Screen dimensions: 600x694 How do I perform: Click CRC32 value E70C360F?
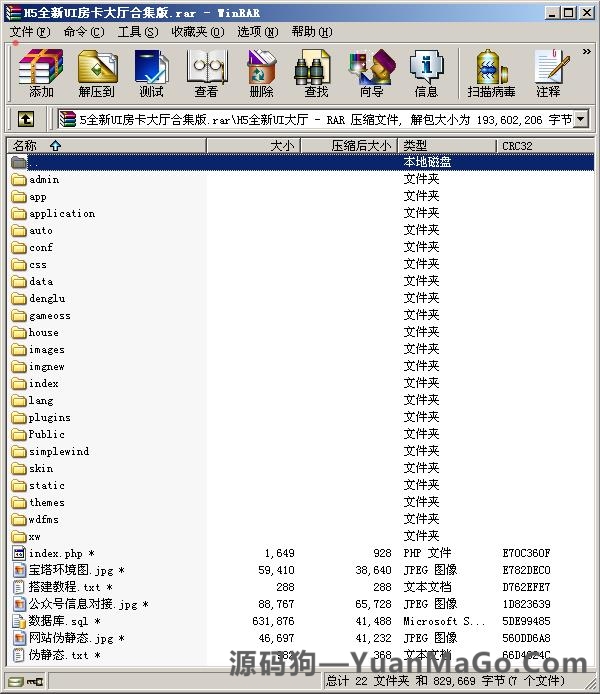[x=526, y=553]
